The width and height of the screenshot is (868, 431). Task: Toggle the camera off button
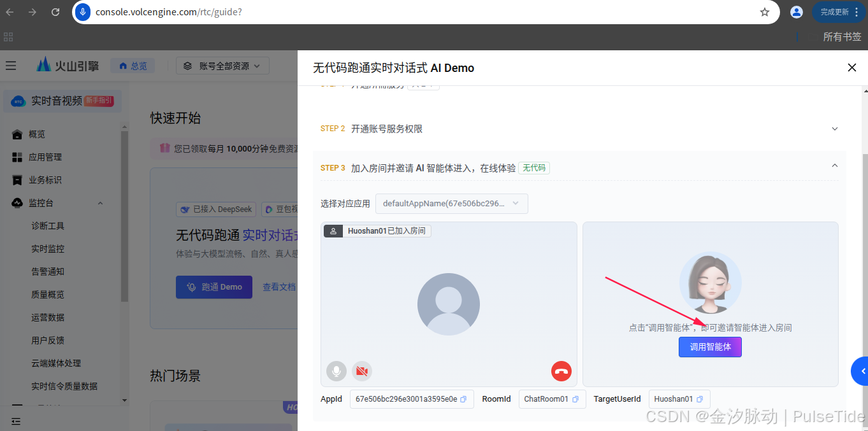[362, 371]
